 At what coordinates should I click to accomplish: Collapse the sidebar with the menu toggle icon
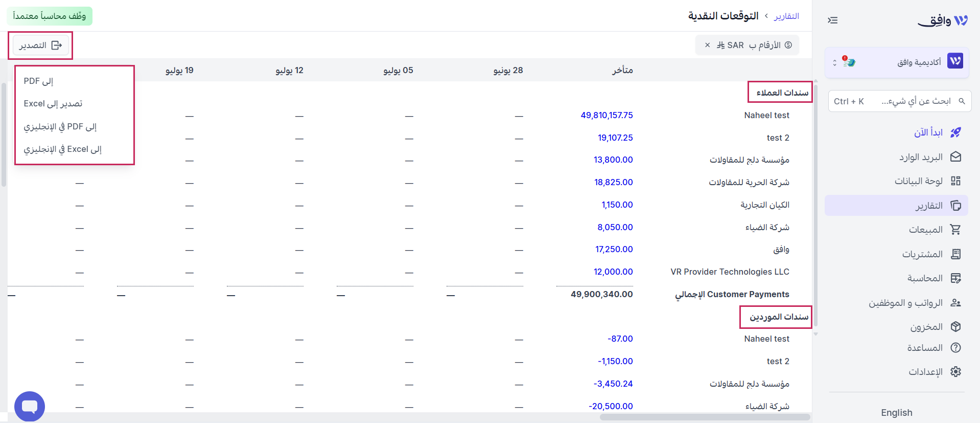(833, 20)
